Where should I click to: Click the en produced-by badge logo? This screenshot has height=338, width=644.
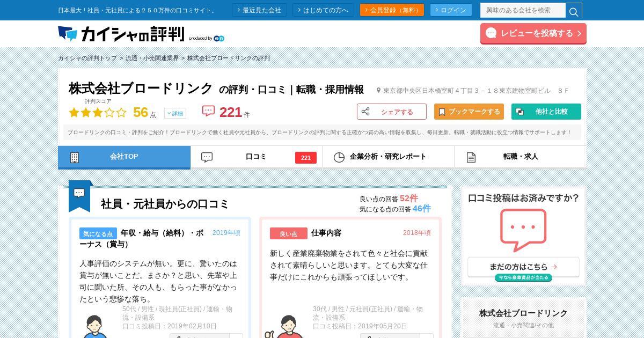pos(219,38)
